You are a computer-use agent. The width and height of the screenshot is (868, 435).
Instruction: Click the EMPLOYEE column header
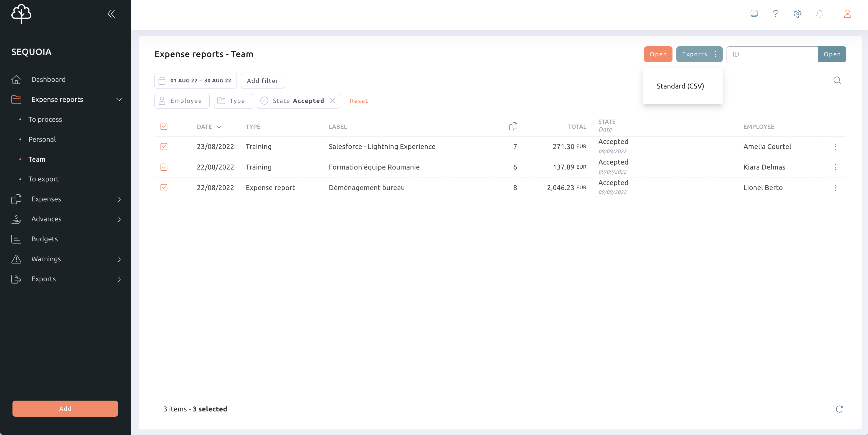(759, 127)
